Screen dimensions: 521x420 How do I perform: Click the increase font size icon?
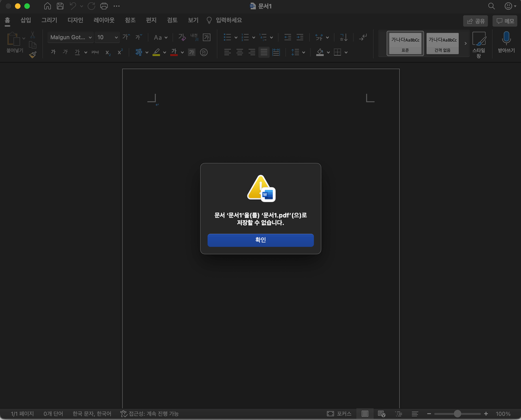click(x=126, y=37)
